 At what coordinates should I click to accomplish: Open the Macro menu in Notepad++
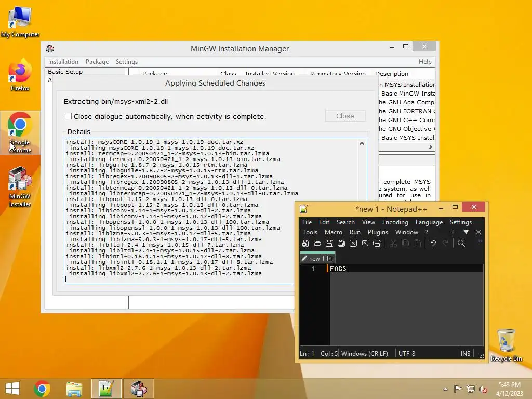pyautogui.click(x=334, y=232)
